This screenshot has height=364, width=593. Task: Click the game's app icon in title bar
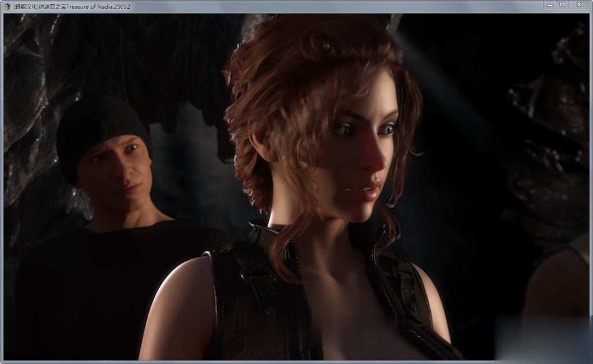6,5
